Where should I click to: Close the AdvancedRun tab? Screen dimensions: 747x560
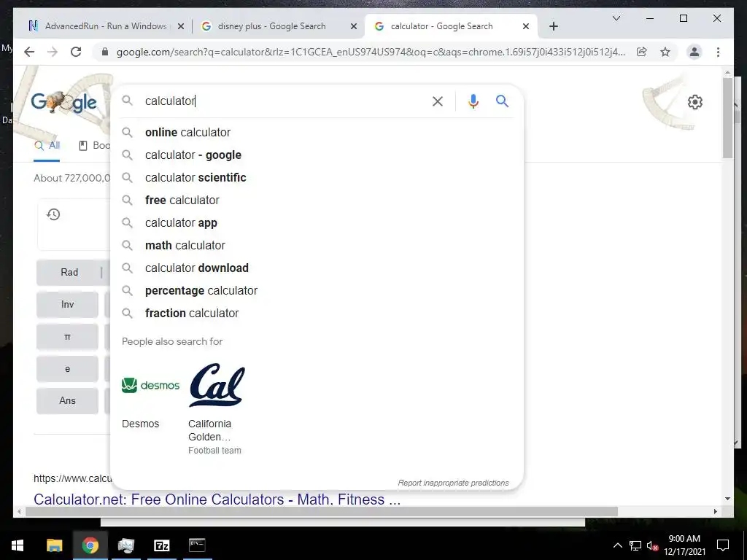click(x=181, y=26)
